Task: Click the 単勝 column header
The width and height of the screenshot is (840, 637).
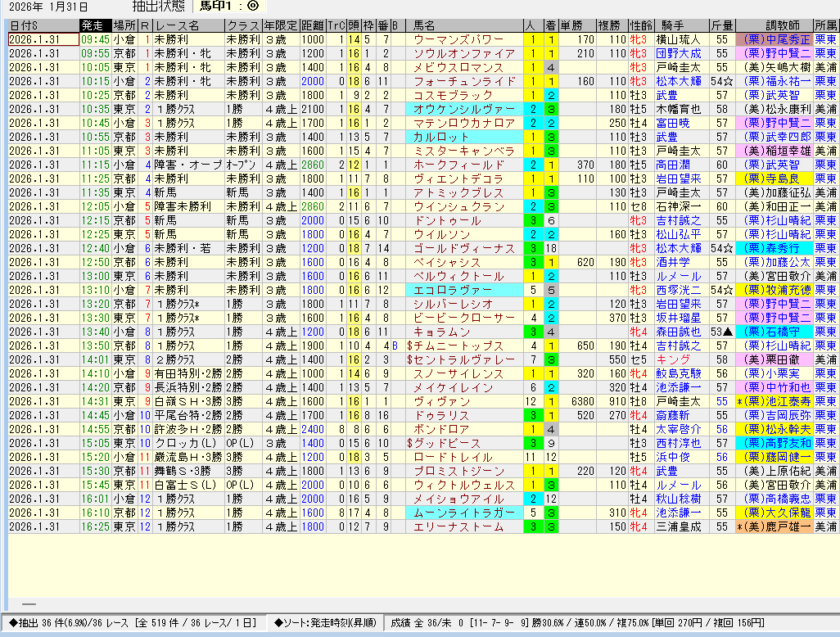Action: (x=577, y=25)
